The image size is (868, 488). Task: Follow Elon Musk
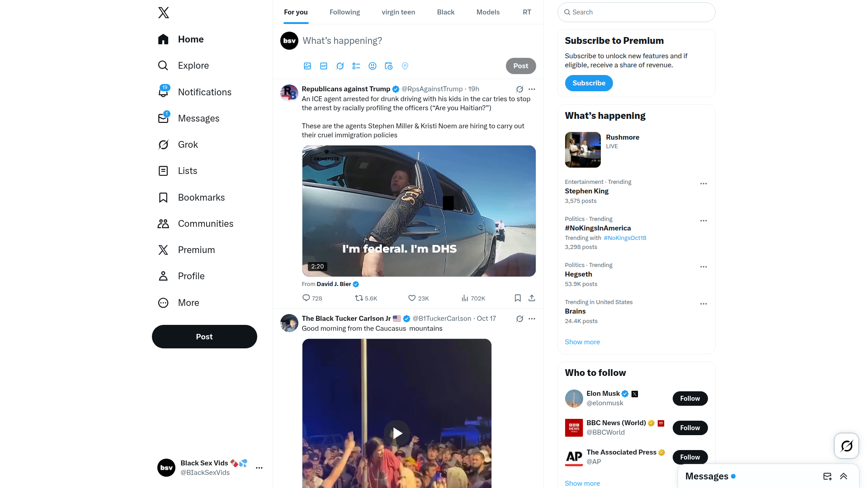click(690, 399)
